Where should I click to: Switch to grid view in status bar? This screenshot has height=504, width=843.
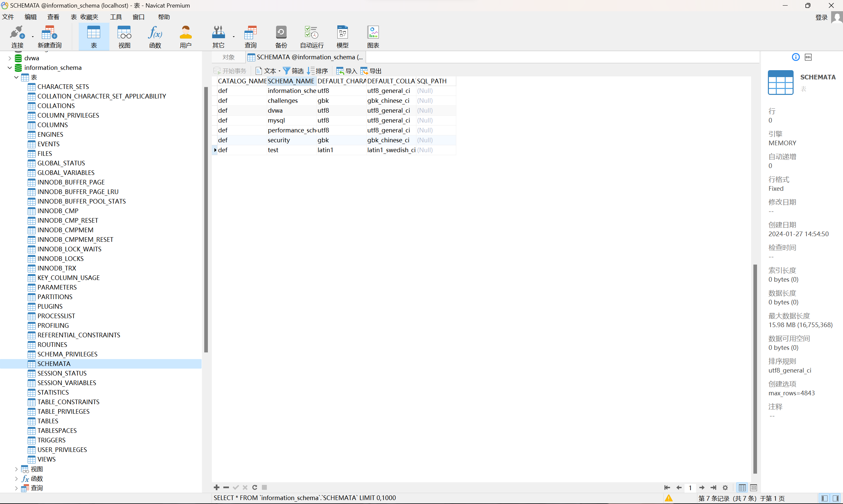point(742,488)
